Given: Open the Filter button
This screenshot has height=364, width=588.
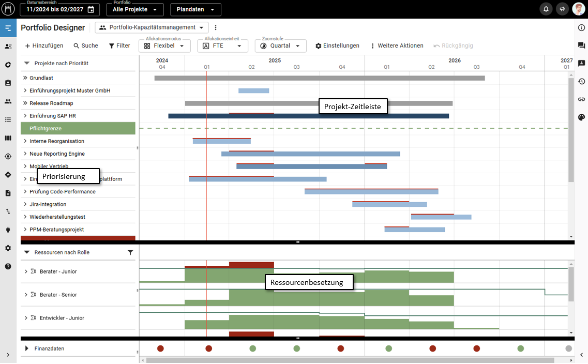Looking at the screenshot, I should 119,45.
